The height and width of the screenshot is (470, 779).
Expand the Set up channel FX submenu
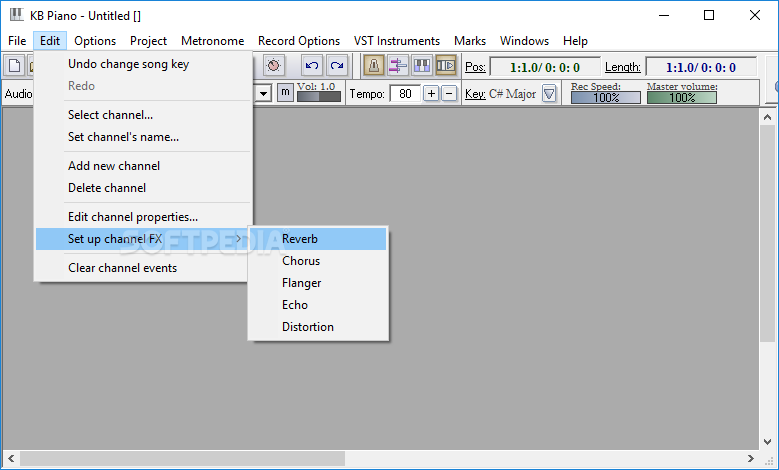click(143, 239)
